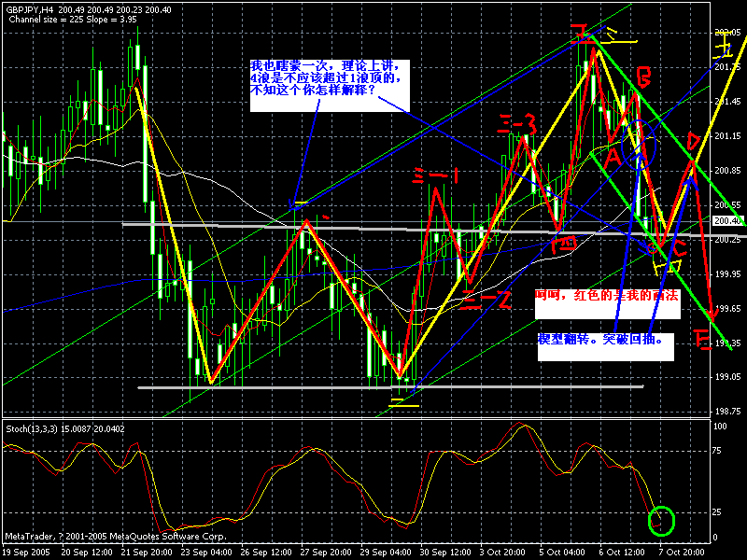
Task: Click the 199.65 price axis label
Action: pyautogui.click(x=727, y=309)
